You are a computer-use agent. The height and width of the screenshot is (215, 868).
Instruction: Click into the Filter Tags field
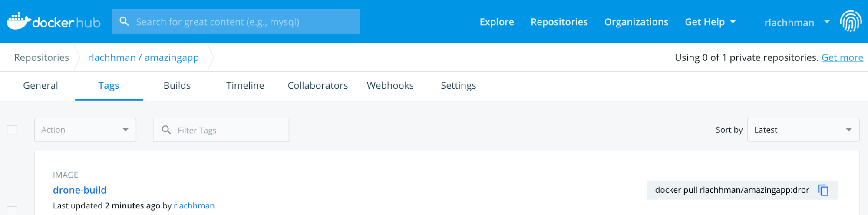[221, 130]
